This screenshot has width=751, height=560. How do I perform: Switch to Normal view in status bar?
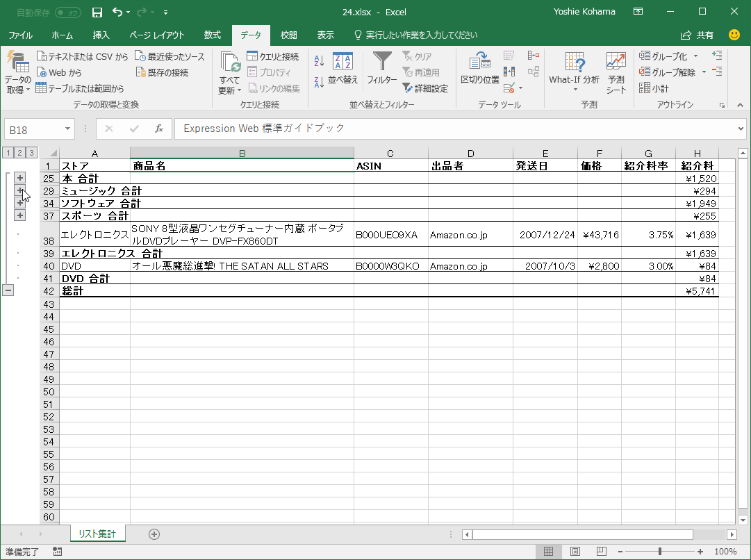(x=548, y=552)
